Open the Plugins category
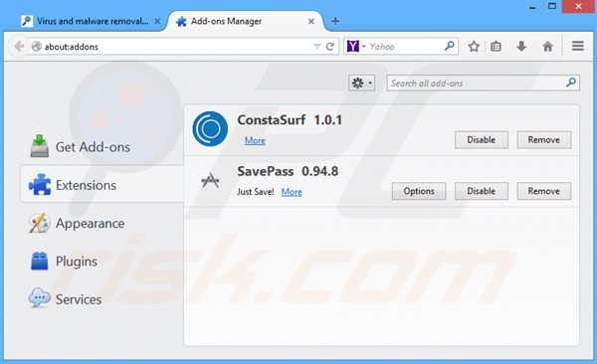Screen dimensions: 597x364 [101, 261]
